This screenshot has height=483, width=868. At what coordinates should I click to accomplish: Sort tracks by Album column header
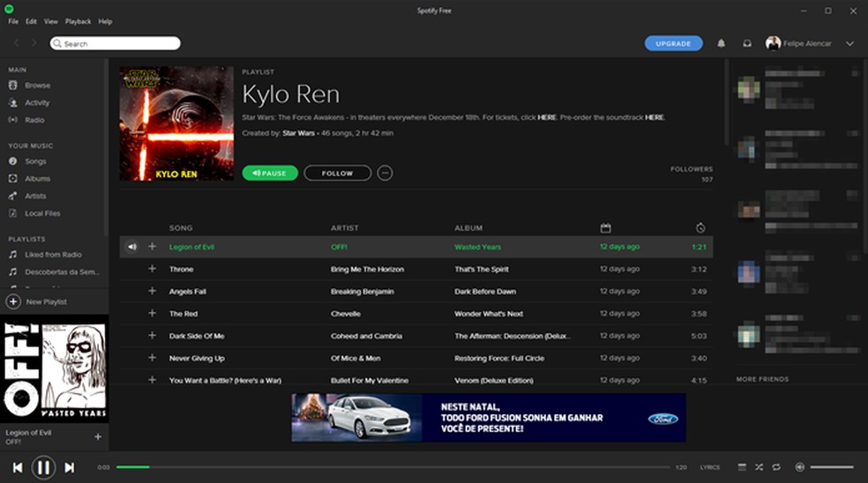pos(468,228)
